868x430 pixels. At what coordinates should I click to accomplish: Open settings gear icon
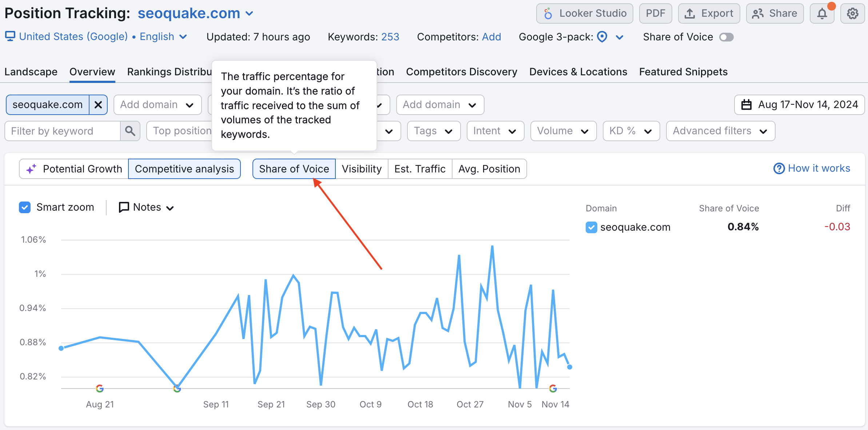852,14
